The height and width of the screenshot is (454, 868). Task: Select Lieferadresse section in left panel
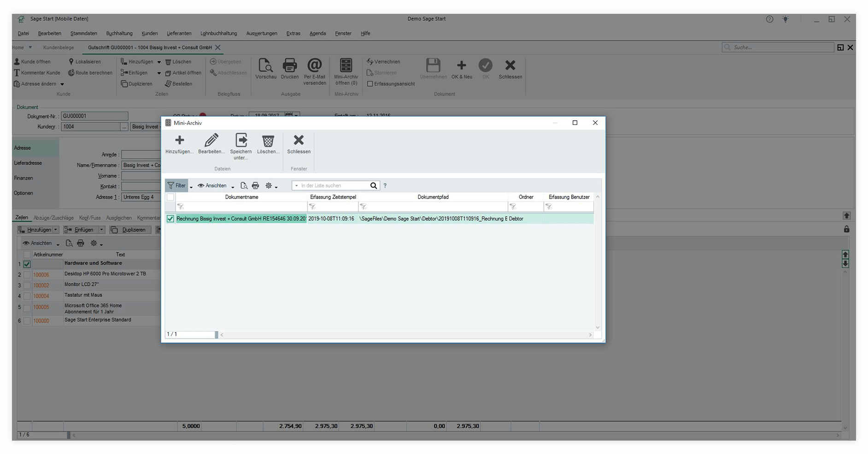coord(35,163)
